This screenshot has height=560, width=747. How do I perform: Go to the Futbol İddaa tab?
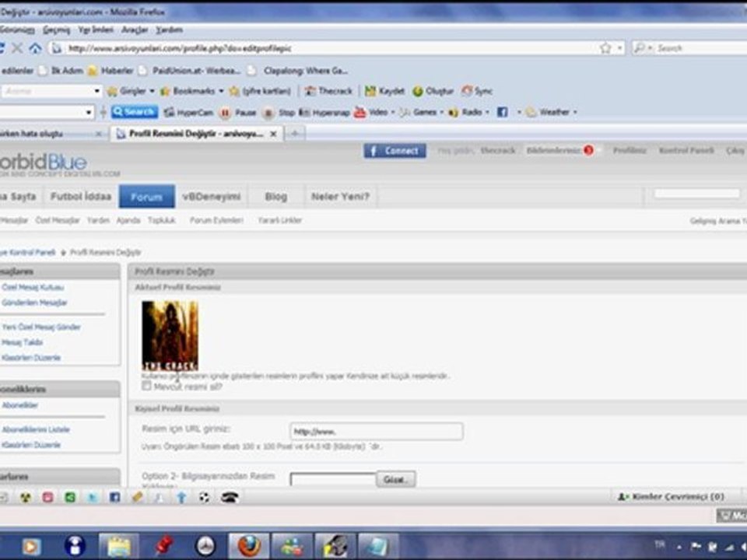click(80, 196)
